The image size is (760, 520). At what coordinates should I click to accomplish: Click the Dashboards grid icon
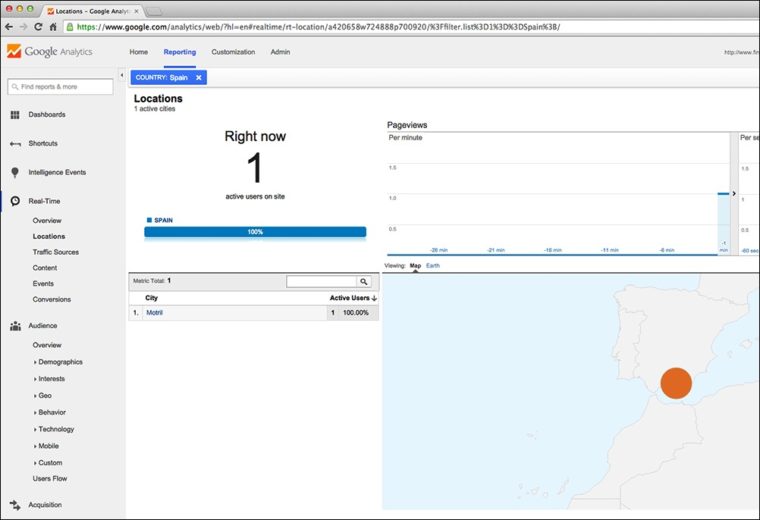point(15,115)
